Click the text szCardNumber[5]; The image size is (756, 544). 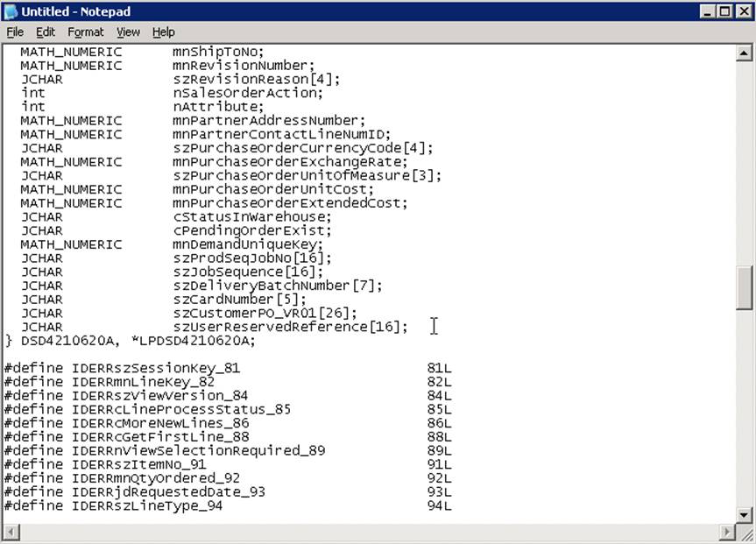[x=239, y=299]
